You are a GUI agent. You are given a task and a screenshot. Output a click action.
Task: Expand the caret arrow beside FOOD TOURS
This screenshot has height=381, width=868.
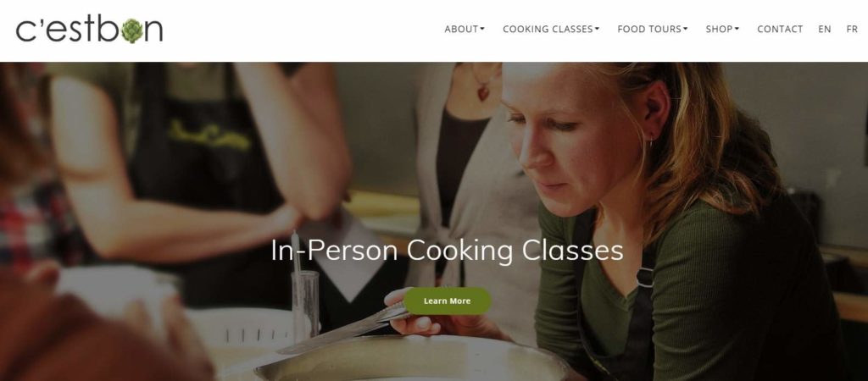coord(685,29)
